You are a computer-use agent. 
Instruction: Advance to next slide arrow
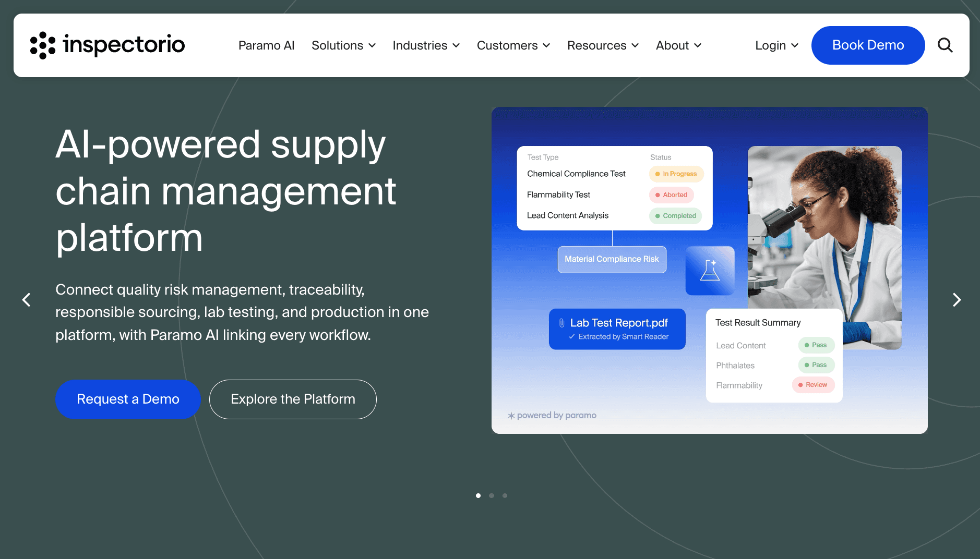tap(957, 300)
